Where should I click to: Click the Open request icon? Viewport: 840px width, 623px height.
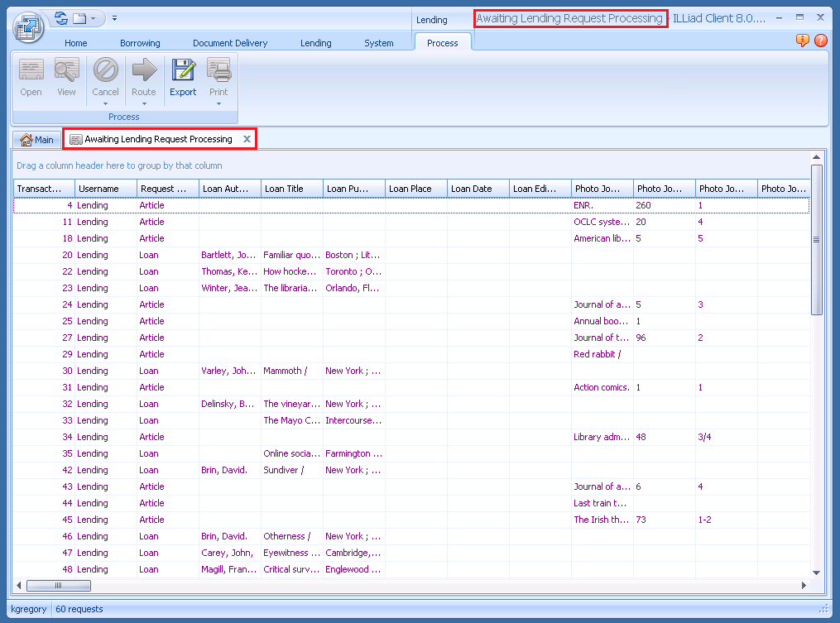[x=31, y=70]
